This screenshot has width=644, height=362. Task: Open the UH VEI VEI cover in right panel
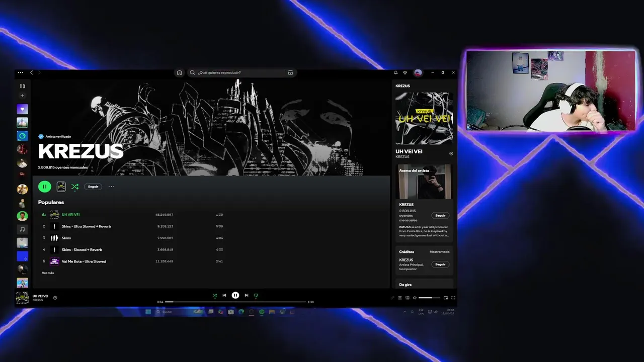coord(424,118)
